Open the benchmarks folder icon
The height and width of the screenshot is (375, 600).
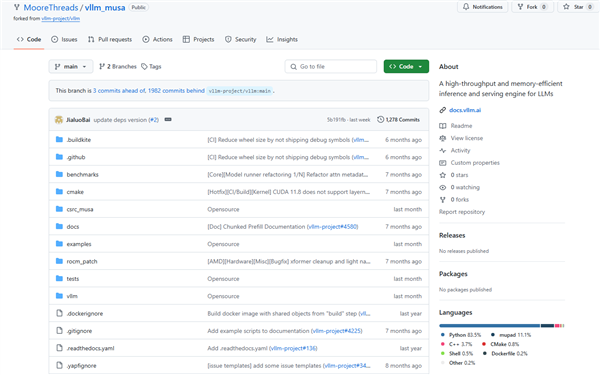pos(59,174)
